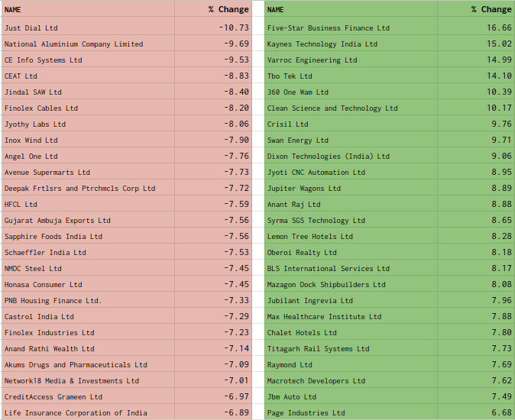
Task: Select the Honasa Consumer Ltd cell
Action: 88,285
